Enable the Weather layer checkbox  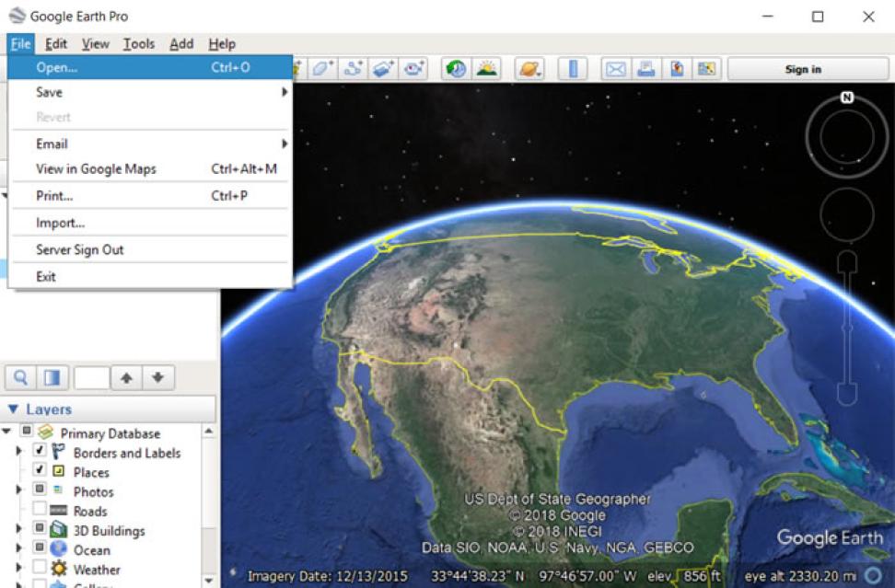39,567
